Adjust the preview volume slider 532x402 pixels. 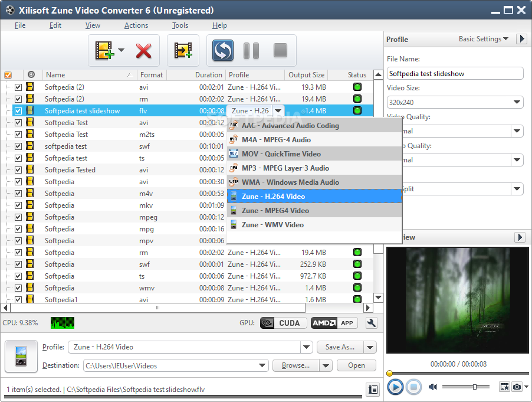tap(475, 387)
